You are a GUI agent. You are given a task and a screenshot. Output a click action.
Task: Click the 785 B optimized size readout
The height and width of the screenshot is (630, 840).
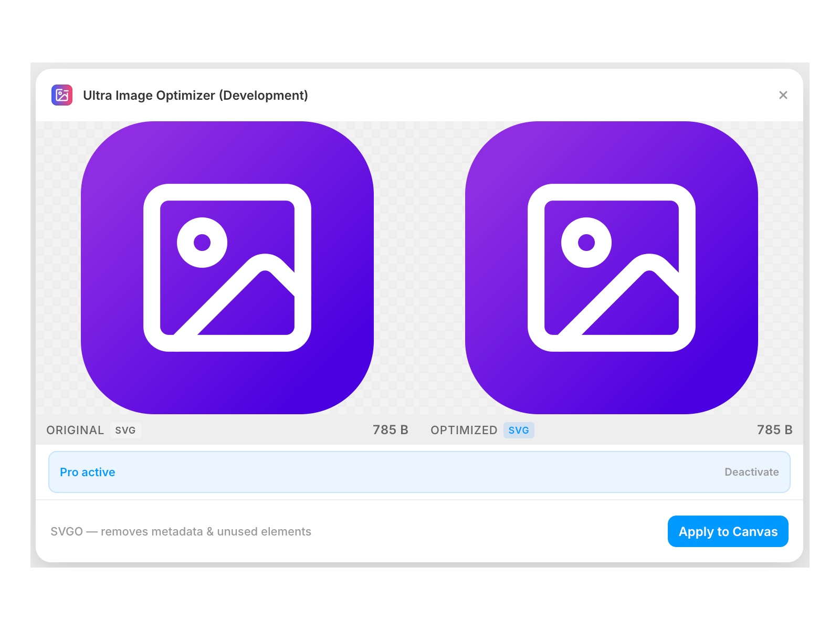click(774, 430)
